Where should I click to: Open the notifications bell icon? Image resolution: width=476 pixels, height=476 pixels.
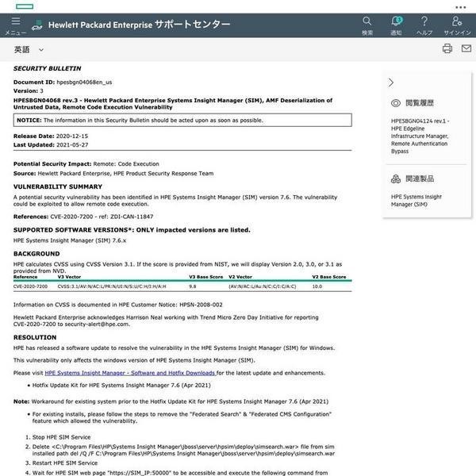(396, 21)
